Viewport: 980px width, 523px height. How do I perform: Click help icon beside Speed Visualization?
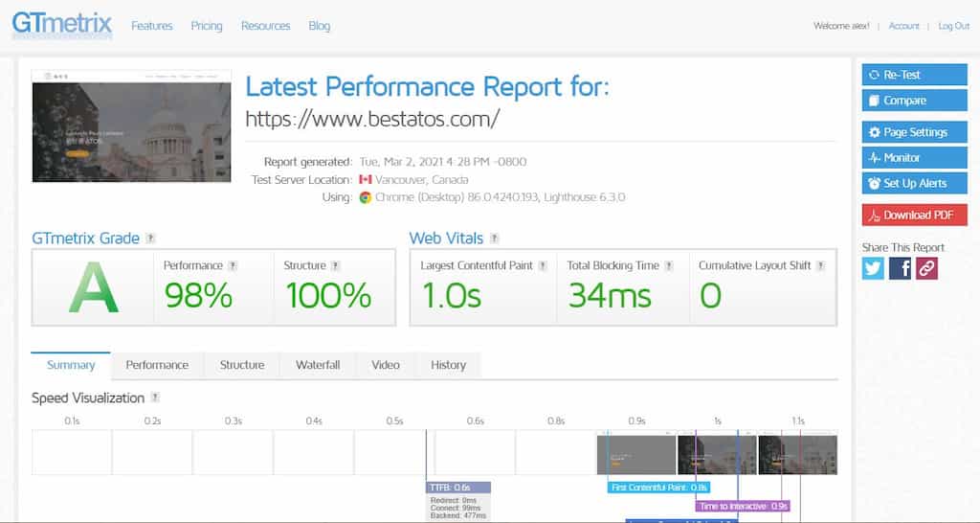pos(155,398)
